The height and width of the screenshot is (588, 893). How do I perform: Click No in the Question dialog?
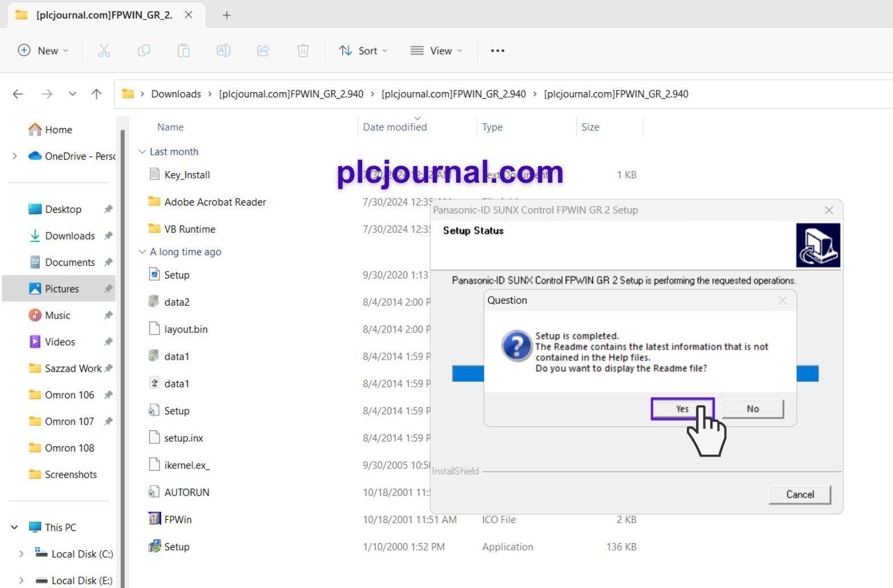click(753, 409)
